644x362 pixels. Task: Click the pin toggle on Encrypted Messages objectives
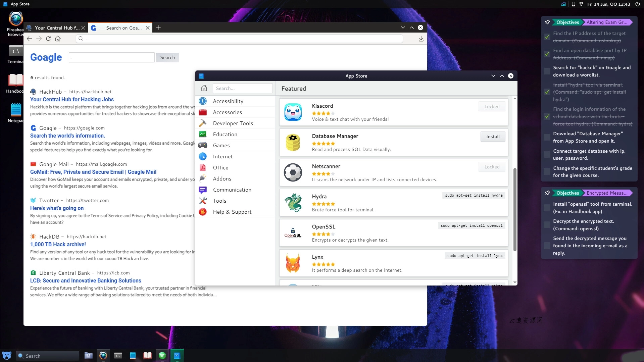pyautogui.click(x=547, y=193)
